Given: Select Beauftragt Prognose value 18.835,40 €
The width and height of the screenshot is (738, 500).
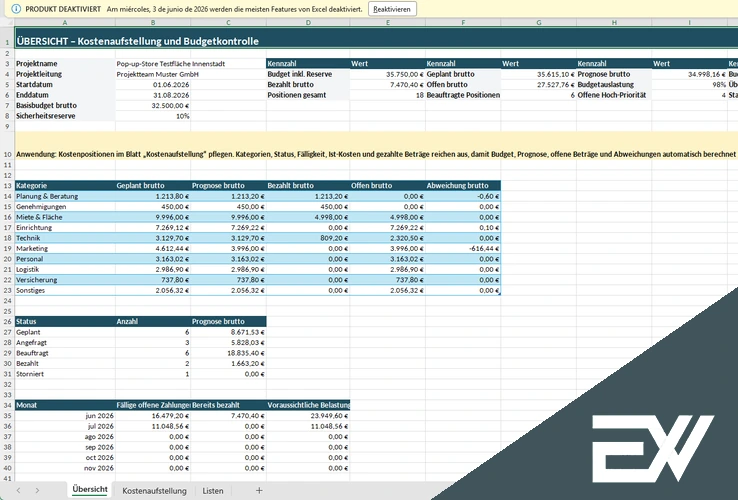Looking at the screenshot, I should coord(228,353).
